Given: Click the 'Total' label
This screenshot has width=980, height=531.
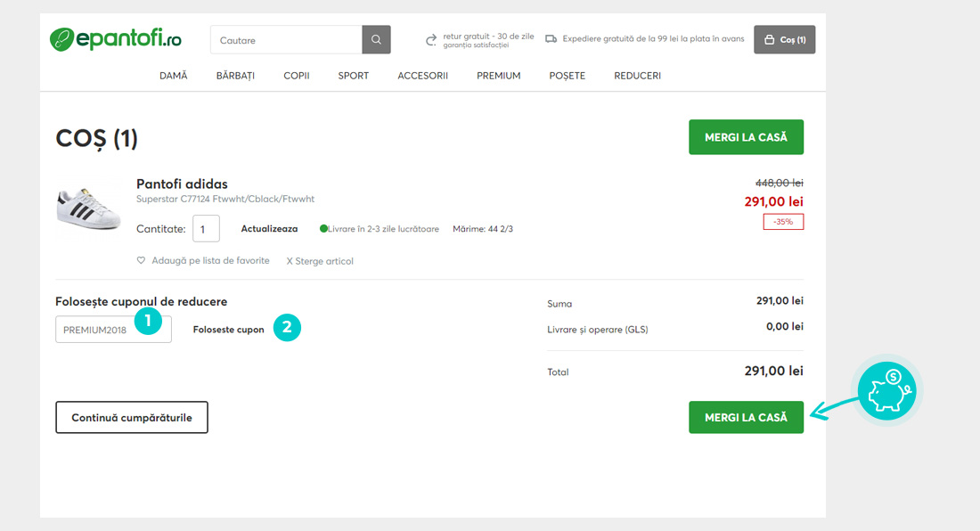Looking at the screenshot, I should (x=558, y=372).
